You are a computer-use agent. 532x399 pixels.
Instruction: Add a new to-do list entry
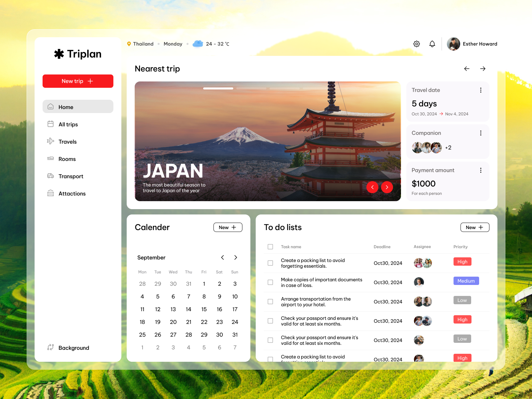tap(474, 227)
